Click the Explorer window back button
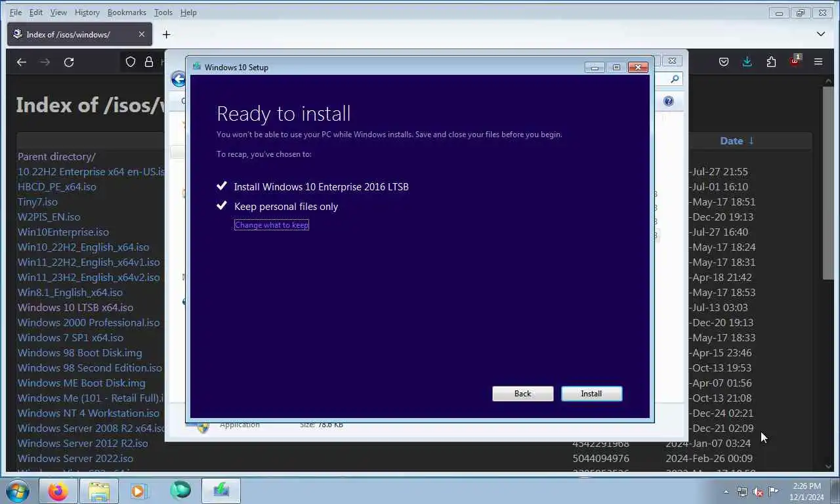Image resolution: width=840 pixels, height=504 pixels. click(x=178, y=79)
